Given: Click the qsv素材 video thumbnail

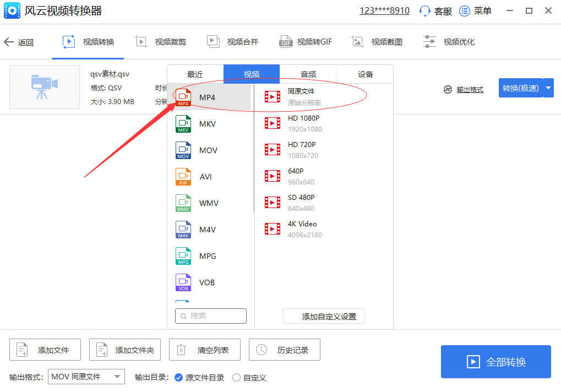Looking at the screenshot, I should (45, 87).
